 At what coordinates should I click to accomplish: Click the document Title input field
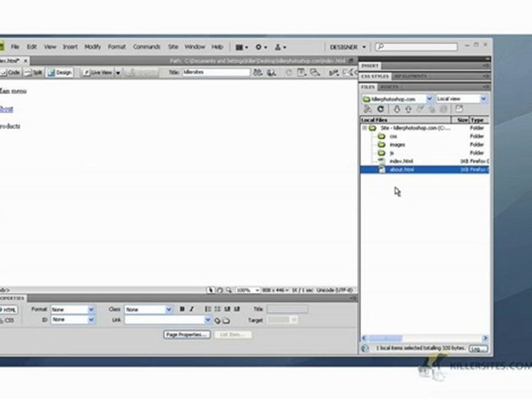216,72
